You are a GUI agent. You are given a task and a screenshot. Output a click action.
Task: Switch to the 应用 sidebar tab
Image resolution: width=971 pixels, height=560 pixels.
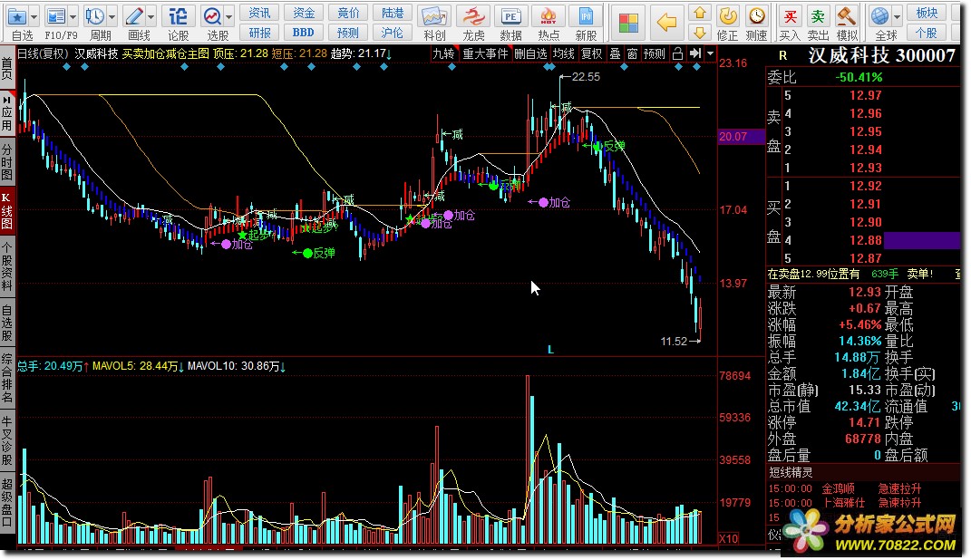[7, 112]
